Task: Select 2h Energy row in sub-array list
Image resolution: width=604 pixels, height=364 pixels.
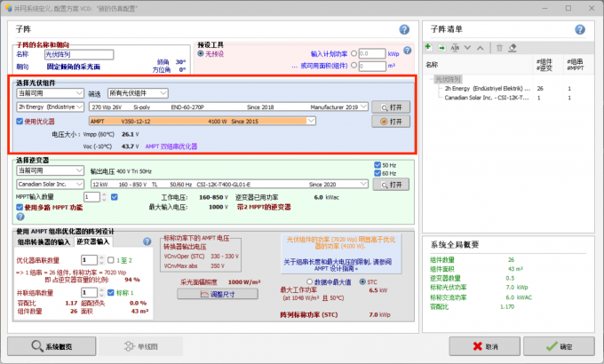Action: click(x=488, y=89)
